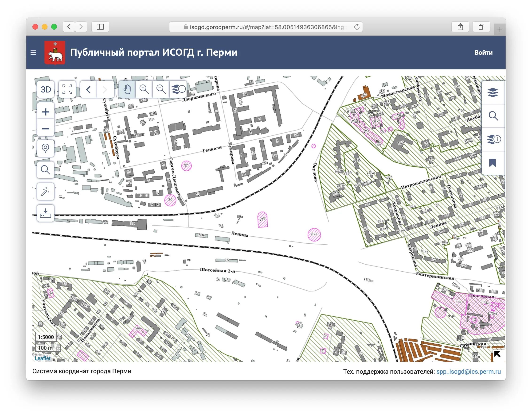Zoom in with the plus button
This screenshot has width=532, height=415.
pos(46,112)
